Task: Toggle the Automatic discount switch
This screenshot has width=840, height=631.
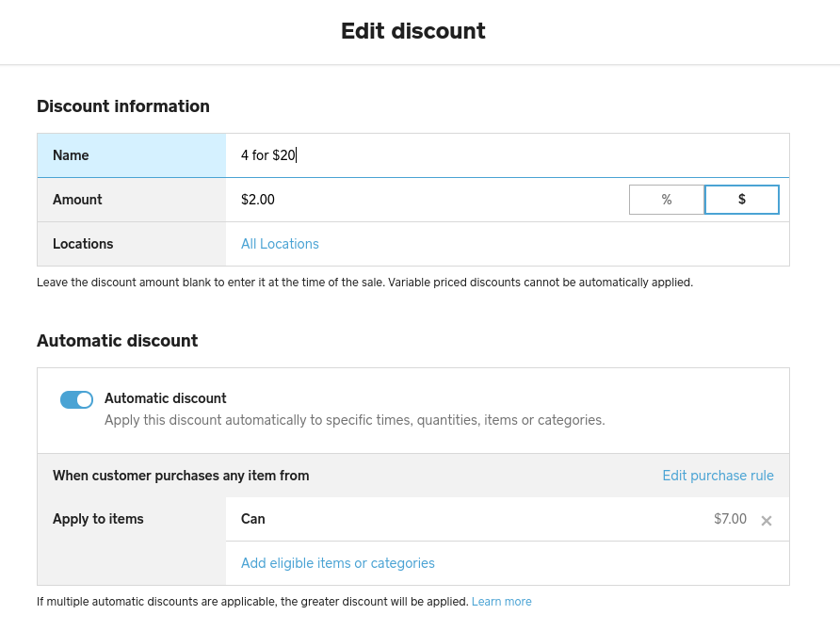Action: 76,399
